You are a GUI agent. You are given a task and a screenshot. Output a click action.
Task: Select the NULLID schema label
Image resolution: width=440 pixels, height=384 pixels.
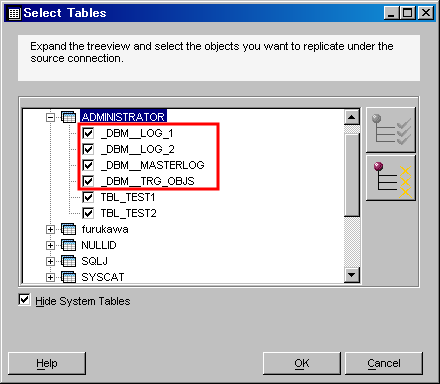[99, 245]
